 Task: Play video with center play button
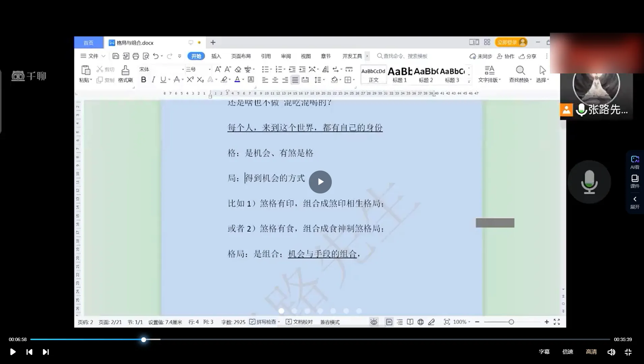320,182
